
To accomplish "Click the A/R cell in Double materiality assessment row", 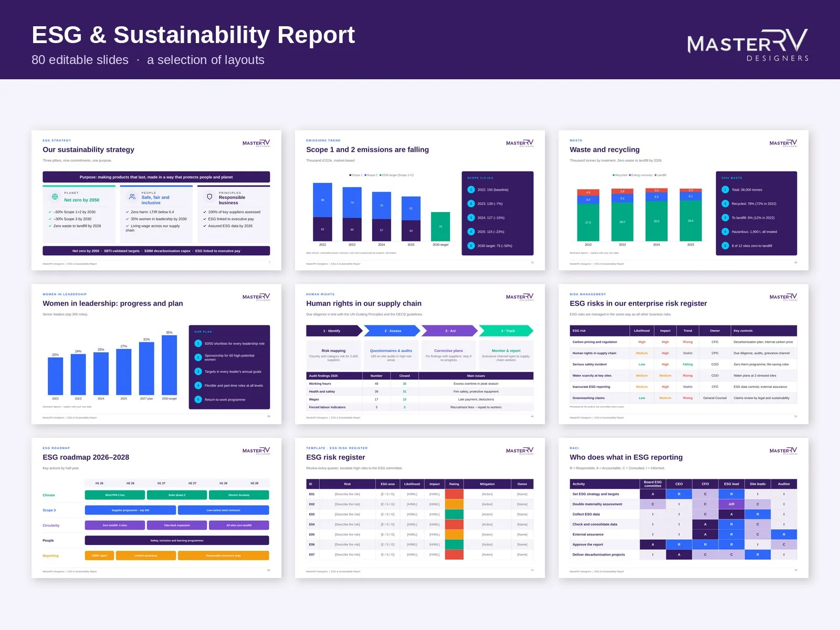I will click(731, 504).
